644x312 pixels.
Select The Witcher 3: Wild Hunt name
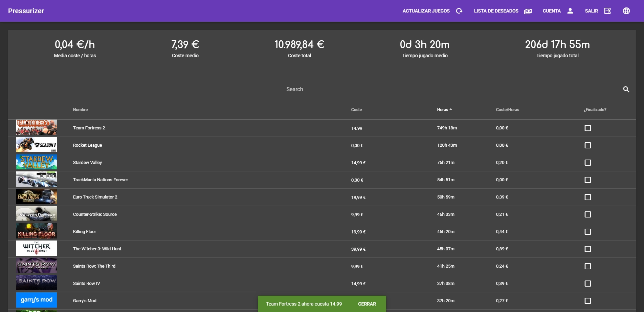[x=97, y=249]
